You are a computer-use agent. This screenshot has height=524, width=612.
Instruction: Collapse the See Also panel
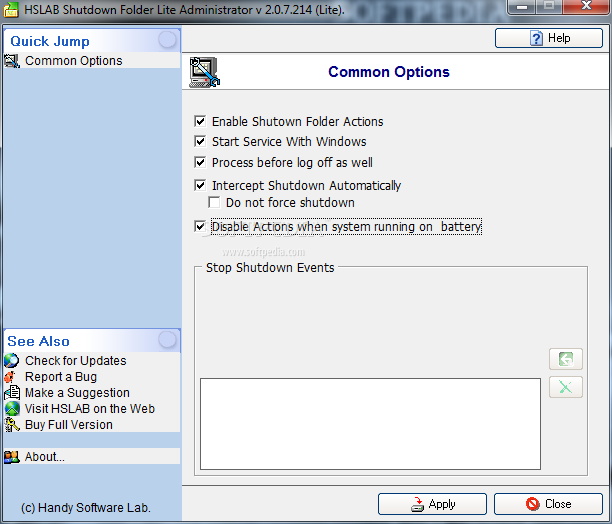[x=167, y=339]
